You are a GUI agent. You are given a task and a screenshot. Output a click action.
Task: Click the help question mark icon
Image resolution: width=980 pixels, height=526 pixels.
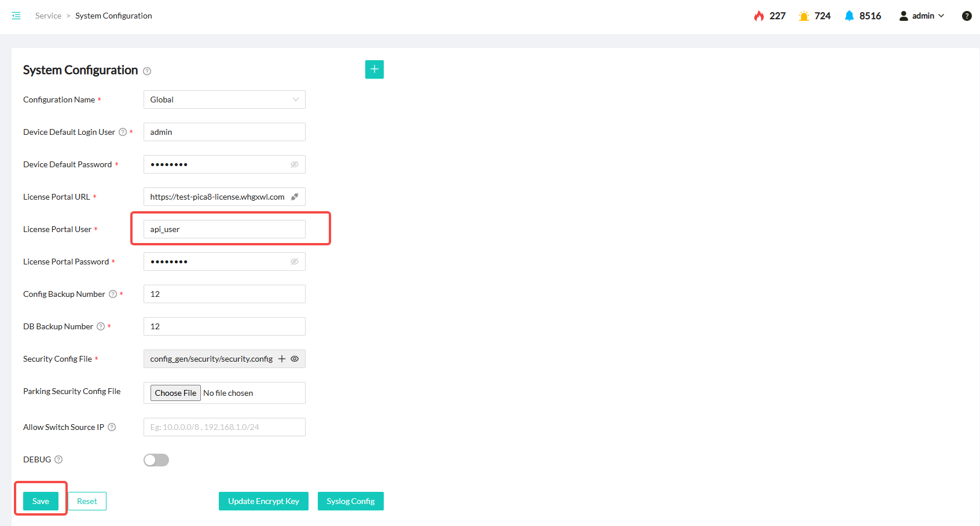[x=967, y=16]
